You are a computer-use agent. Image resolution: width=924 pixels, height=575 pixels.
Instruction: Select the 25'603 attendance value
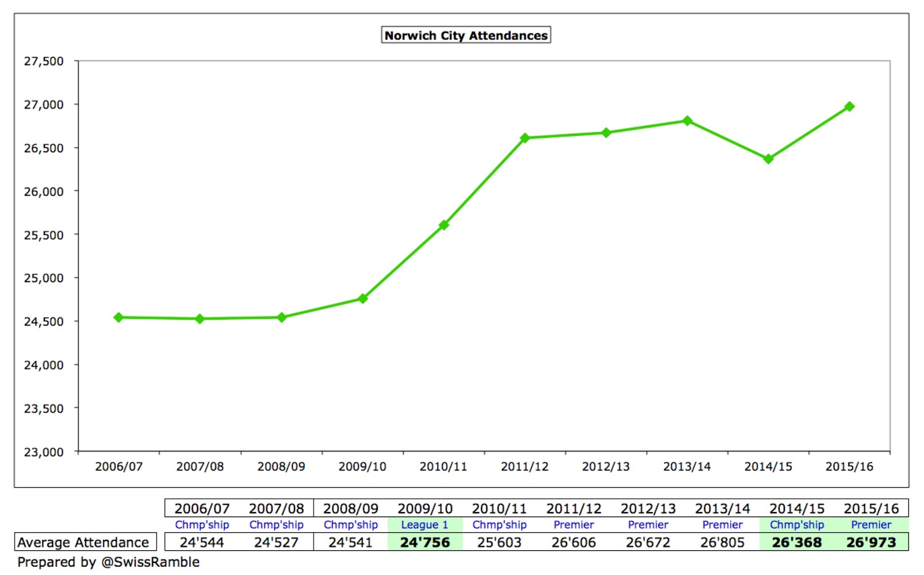coord(500,542)
